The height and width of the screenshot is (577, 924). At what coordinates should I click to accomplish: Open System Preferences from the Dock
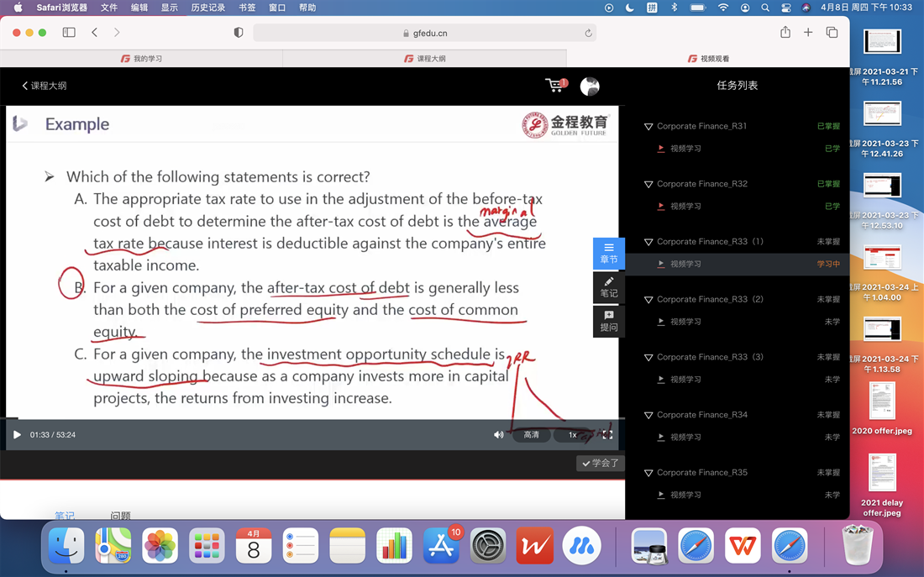pos(488,546)
